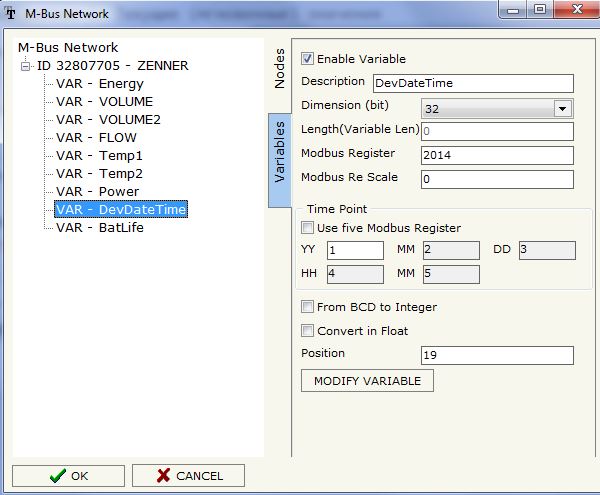
Task: Uncheck the Enable Variable checkbox
Action: point(307,59)
